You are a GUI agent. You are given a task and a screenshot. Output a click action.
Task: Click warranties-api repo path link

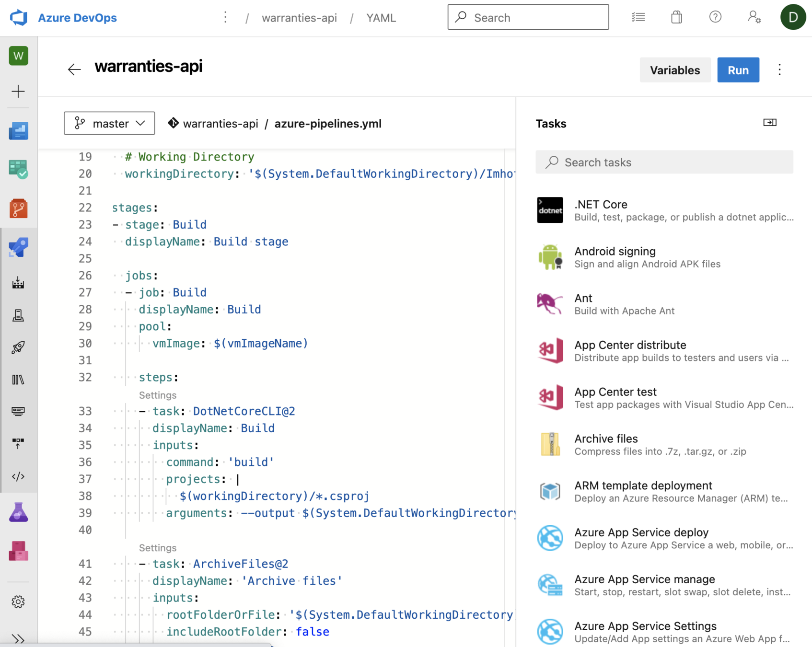coord(220,124)
